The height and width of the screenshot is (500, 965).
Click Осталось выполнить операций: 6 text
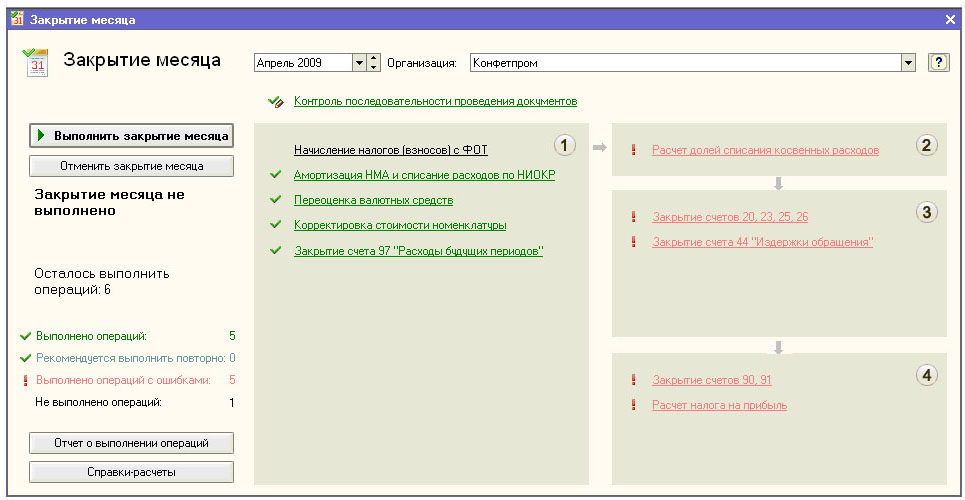click(x=102, y=281)
